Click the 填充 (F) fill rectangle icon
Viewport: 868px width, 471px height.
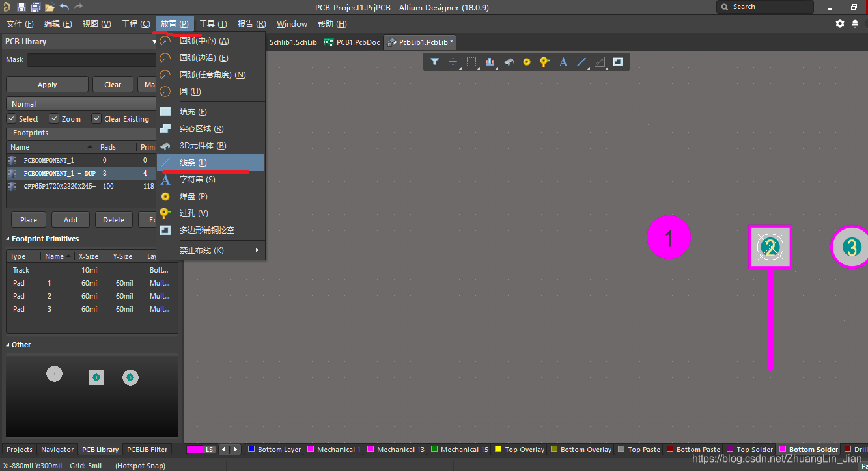pos(165,112)
